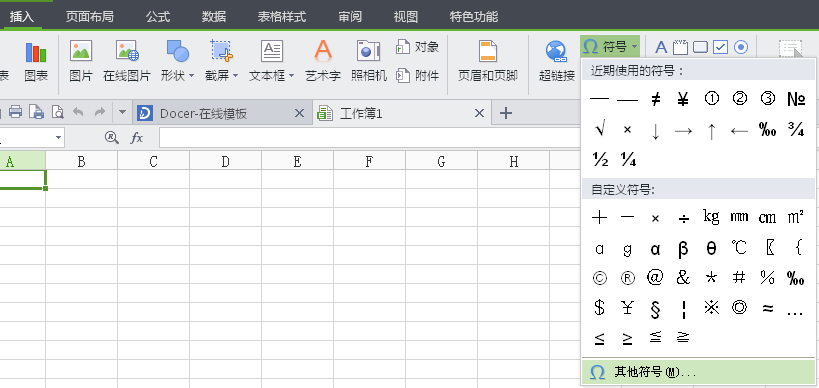Open 在线图片 online pictures

click(x=126, y=62)
